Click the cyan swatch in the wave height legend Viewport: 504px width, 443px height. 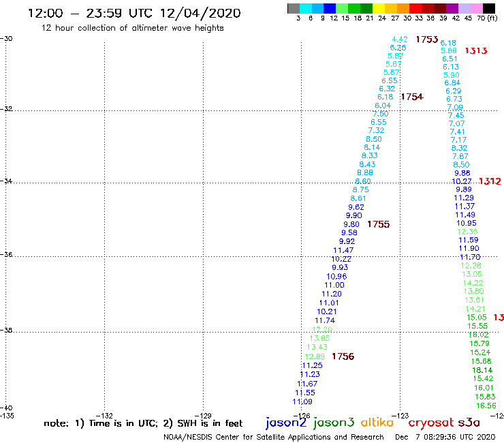[306, 8]
